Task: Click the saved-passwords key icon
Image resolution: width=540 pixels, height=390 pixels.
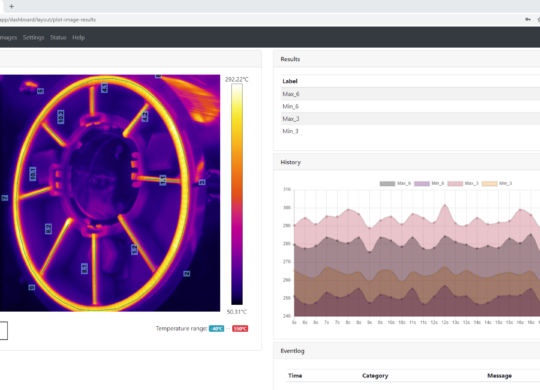Action: (528, 20)
